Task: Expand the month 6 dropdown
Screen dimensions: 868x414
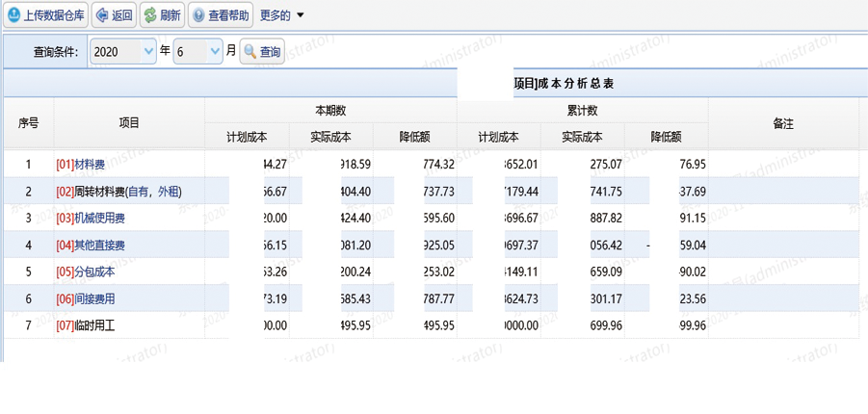Action: pos(214,52)
